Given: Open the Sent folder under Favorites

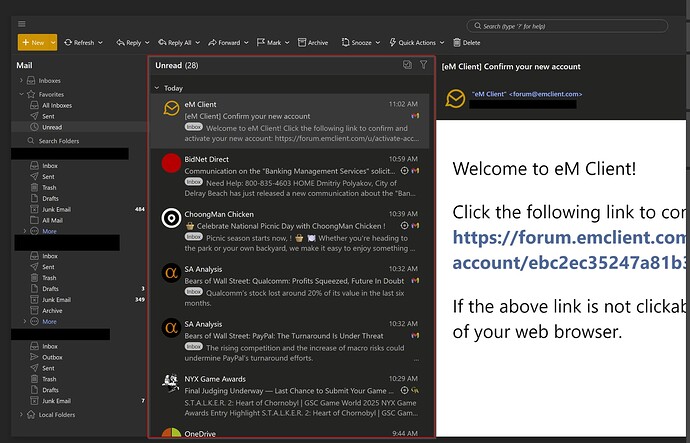Looking at the screenshot, I should tap(48, 116).
